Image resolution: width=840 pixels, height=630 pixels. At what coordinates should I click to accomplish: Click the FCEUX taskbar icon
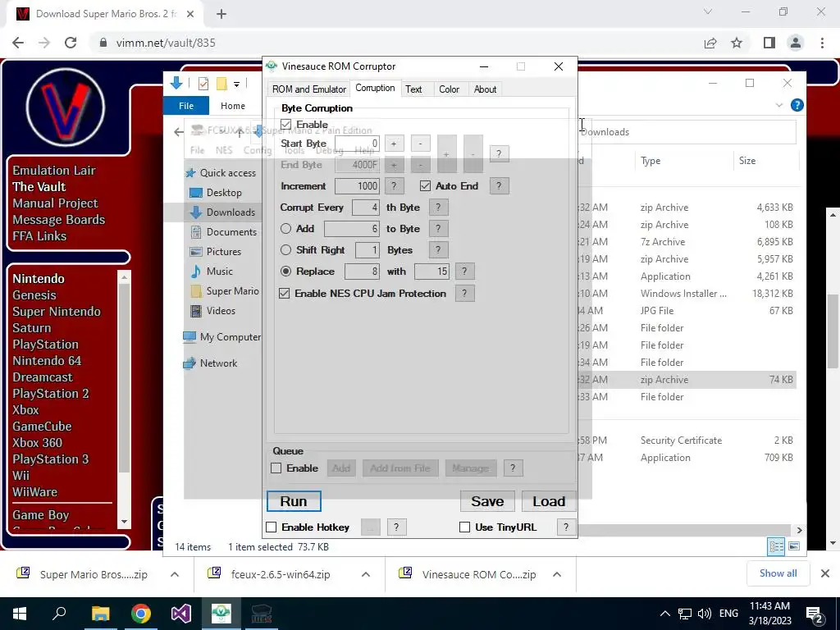click(262, 614)
